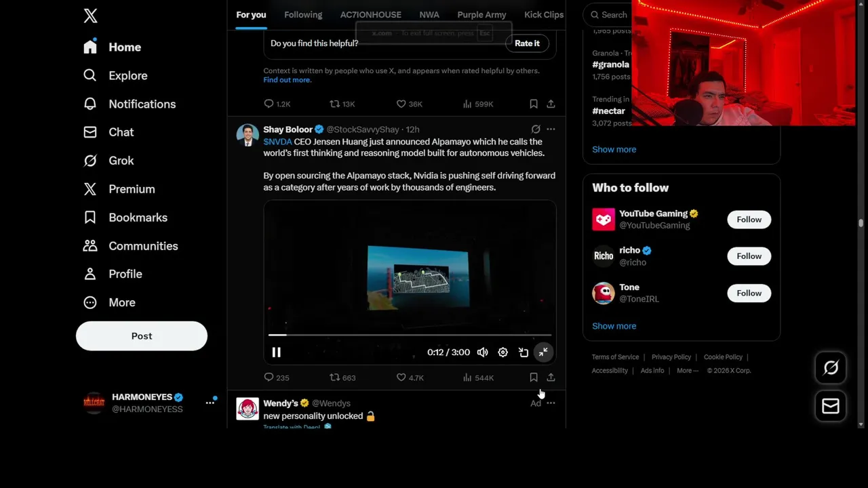
Task: Open Shay Boloor profile name
Action: coord(288,129)
